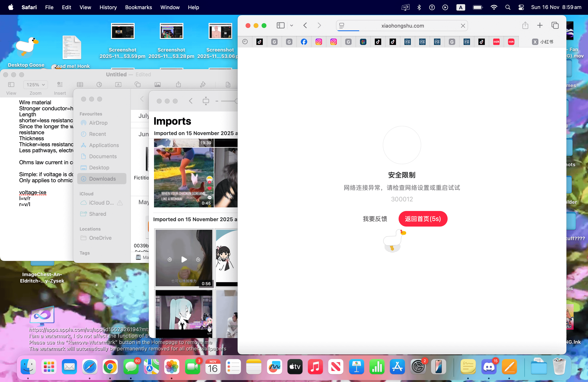Open the File menu
588x382 pixels.
tap(49, 7)
